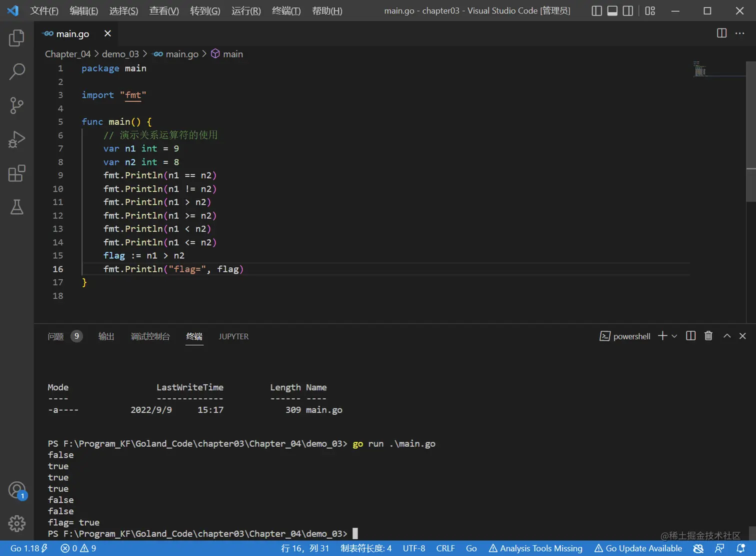Split the editor to the right
Image resolution: width=756 pixels, height=556 pixels.
[x=721, y=33]
